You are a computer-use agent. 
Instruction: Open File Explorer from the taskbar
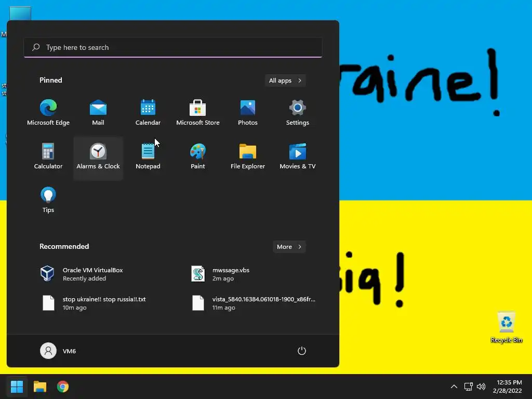pyautogui.click(x=39, y=387)
